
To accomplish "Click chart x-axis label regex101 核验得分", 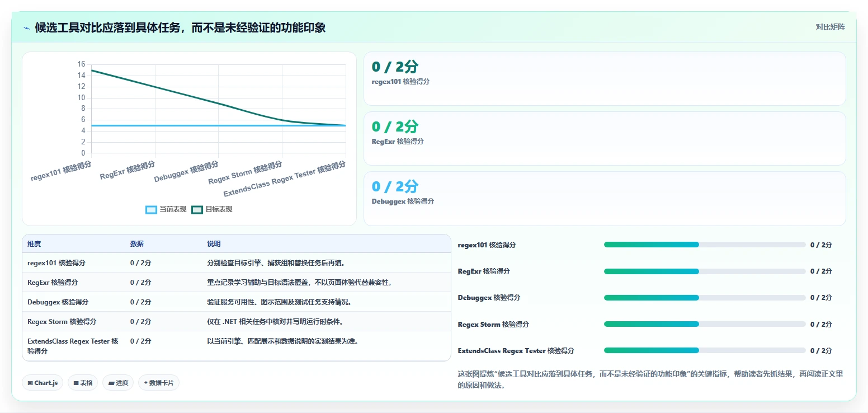I will (x=61, y=171).
